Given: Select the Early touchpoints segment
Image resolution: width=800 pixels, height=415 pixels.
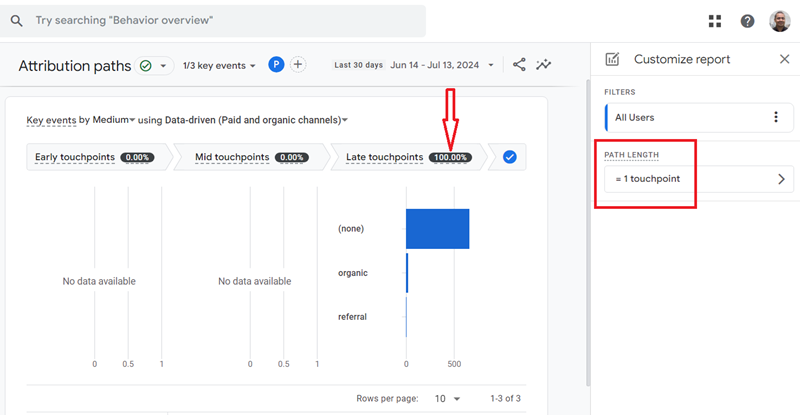Looking at the screenshot, I should coord(97,157).
